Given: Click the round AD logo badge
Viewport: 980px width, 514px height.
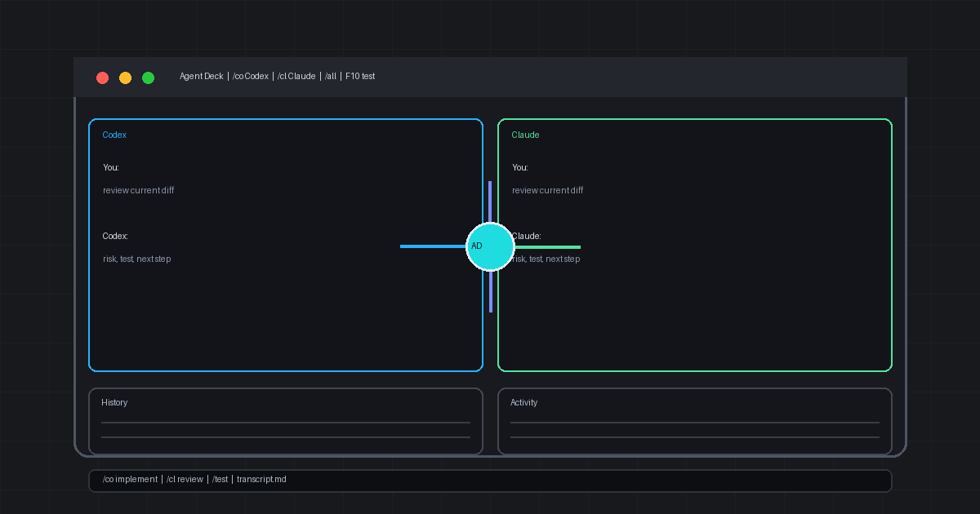Looking at the screenshot, I should pyautogui.click(x=490, y=246).
